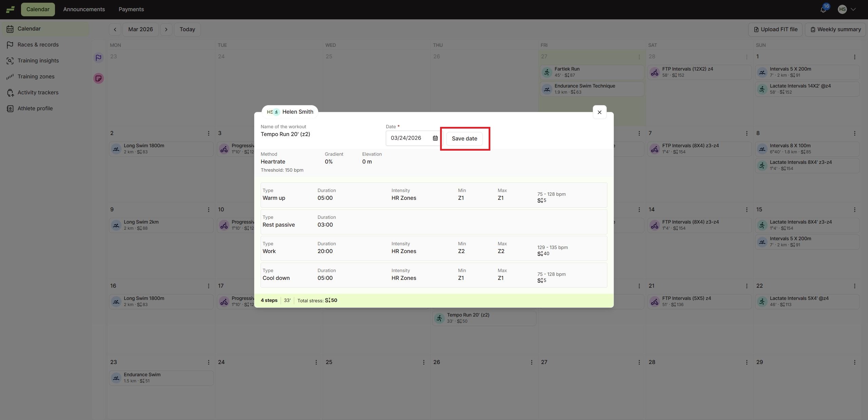This screenshot has height=420, width=868.
Task: Close the workout details dialog
Action: pyautogui.click(x=599, y=112)
